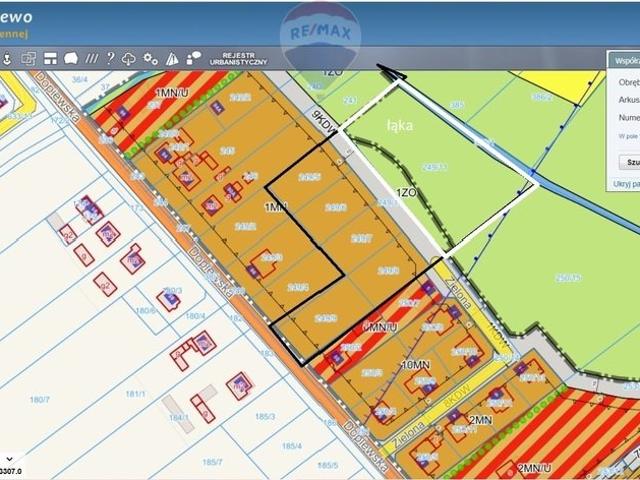Click the 9KDW road label
Screen dimensions: 640x480
pos(325,121)
